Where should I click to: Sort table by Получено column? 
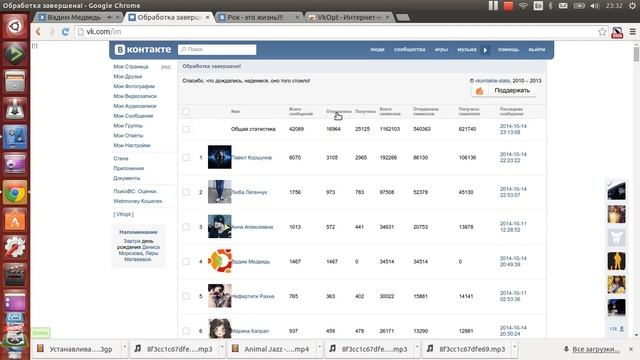point(365,111)
